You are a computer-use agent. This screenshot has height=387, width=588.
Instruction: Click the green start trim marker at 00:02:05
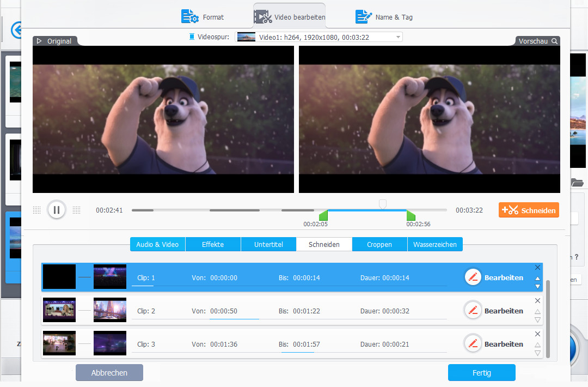point(323,216)
